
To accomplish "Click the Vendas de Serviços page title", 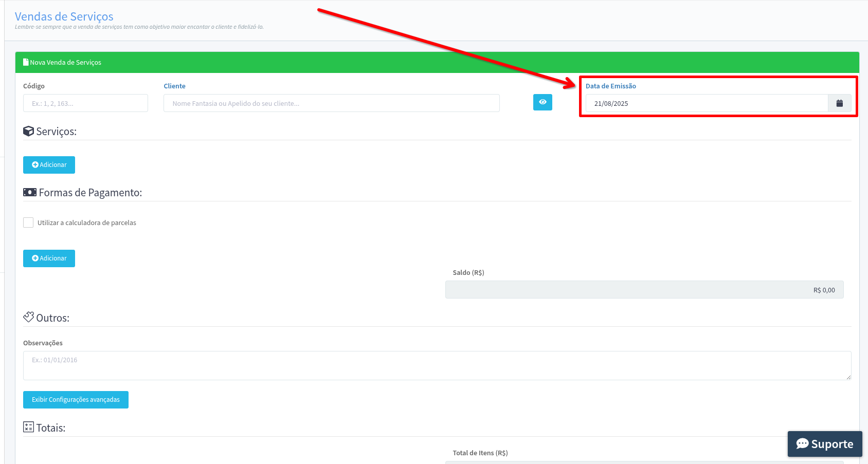I will coord(64,16).
